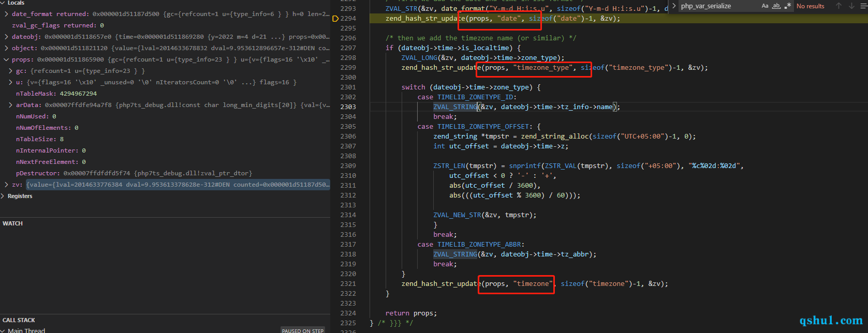Select the nNextFreeElement variable row
The height and width of the screenshot is (333, 868).
[x=165, y=162]
